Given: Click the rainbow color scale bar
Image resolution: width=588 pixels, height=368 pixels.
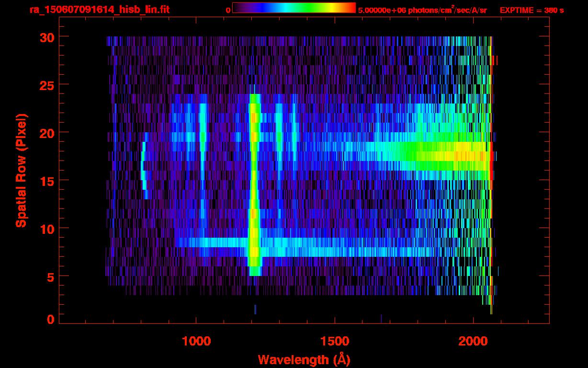Looking at the screenshot, I should pyautogui.click(x=294, y=8).
